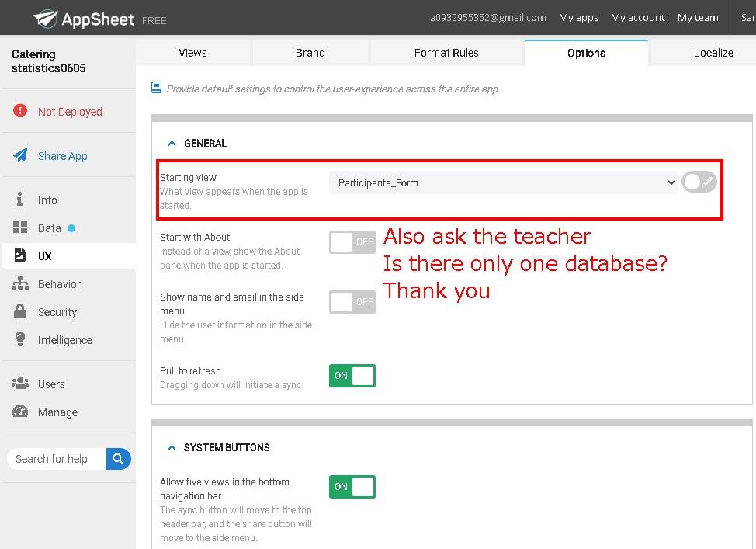This screenshot has width=756, height=549.
Task: Click the Catering statistics0605 app name
Action: 48,61
